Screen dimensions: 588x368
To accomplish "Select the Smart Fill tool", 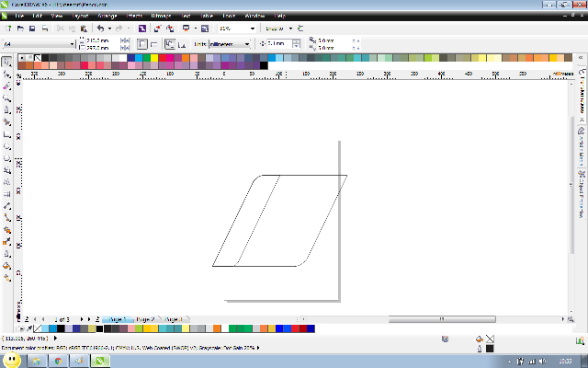I will click(6, 122).
